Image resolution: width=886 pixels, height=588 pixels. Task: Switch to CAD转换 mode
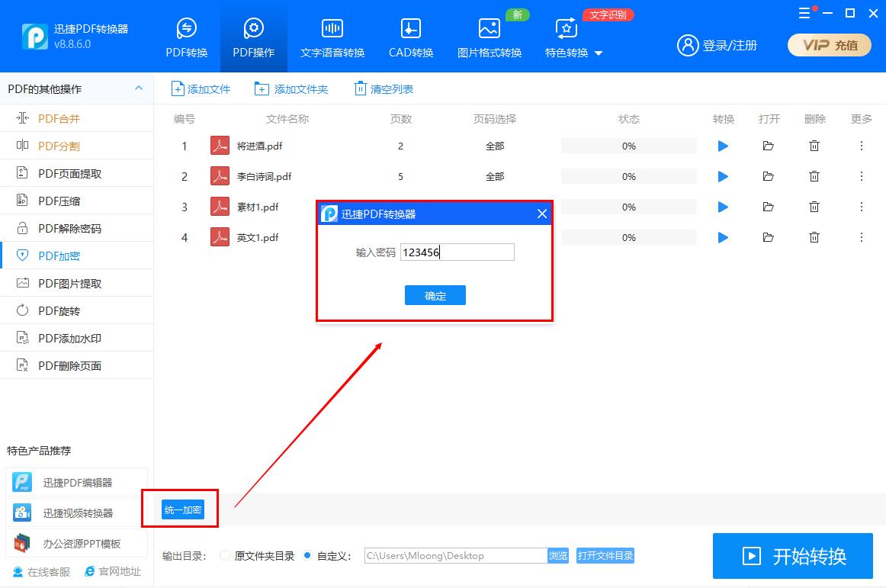point(409,36)
